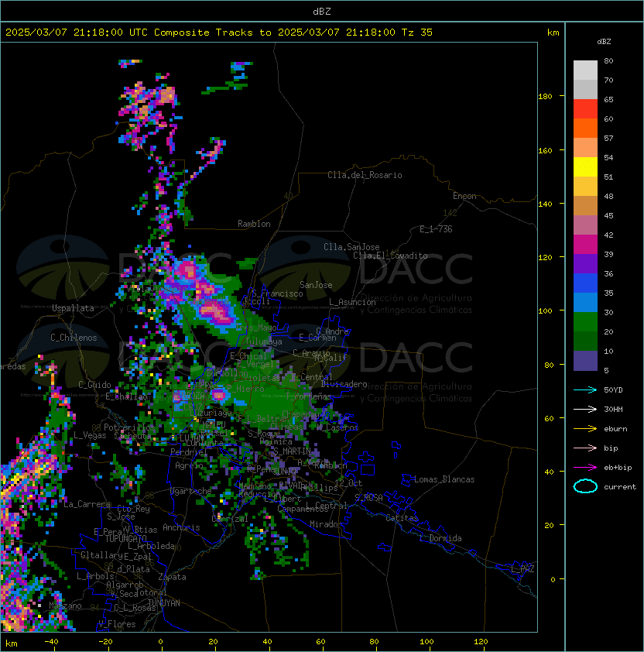Select the 45 dBZ mauve swatch
Image resolution: width=644 pixels, height=652 pixels.
(x=585, y=225)
